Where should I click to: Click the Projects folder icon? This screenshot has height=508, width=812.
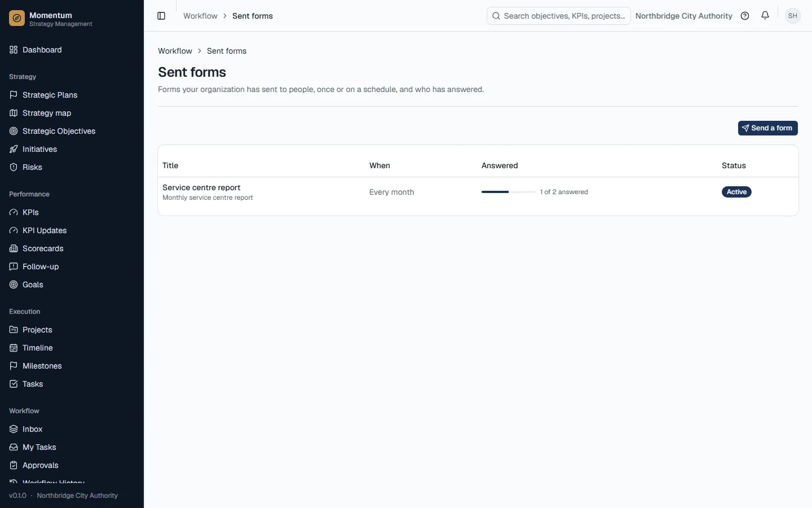pyautogui.click(x=14, y=330)
